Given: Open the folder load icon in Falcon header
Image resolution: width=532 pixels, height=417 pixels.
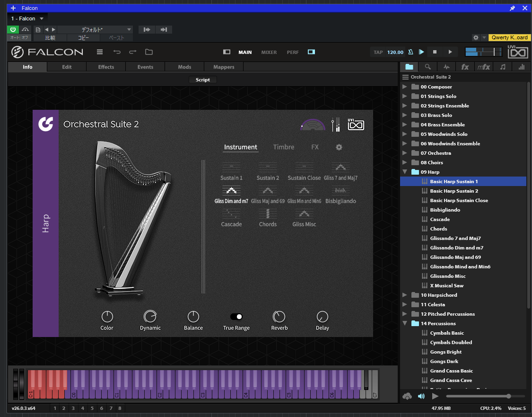Looking at the screenshot, I should (149, 52).
